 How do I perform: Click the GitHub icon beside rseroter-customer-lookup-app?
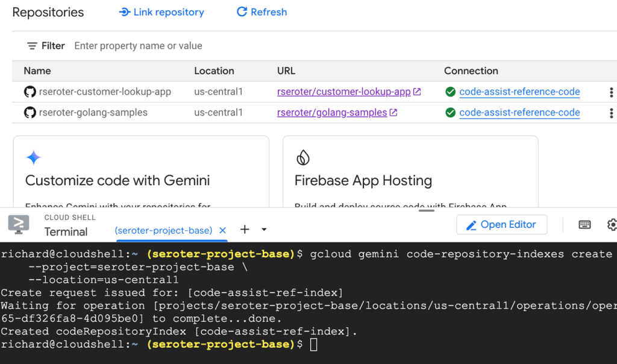pyautogui.click(x=30, y=92)
